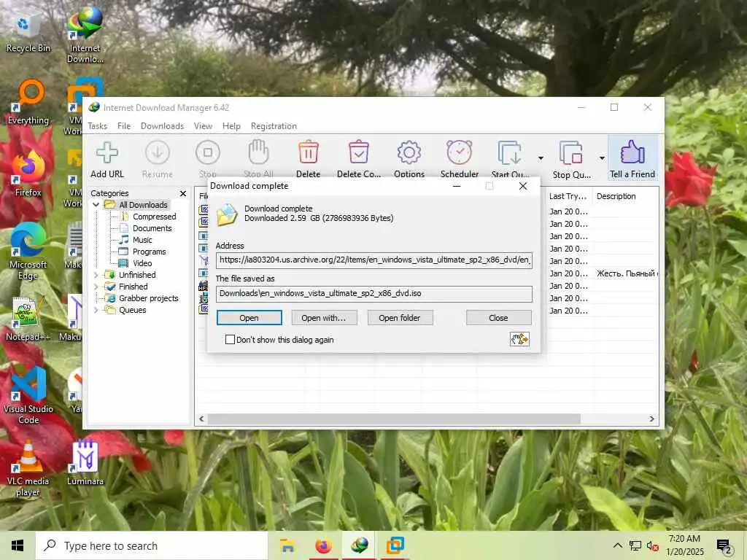Collapse the All Downloads tree node
The width and height of the screenshot is (747, 560).
[96, 205]
